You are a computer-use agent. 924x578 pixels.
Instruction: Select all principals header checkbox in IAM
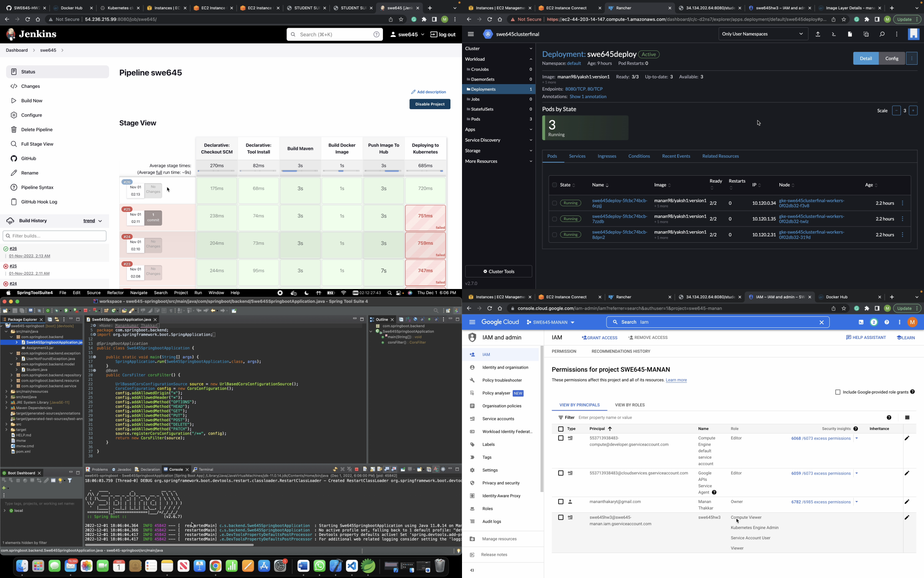click(x=561, y=429)
